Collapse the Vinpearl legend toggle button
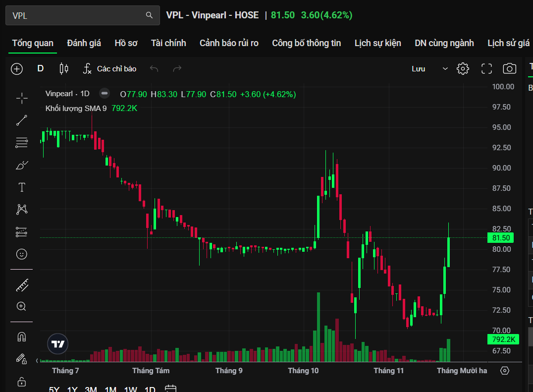533x392 pixels. click(x=104, y=94)
